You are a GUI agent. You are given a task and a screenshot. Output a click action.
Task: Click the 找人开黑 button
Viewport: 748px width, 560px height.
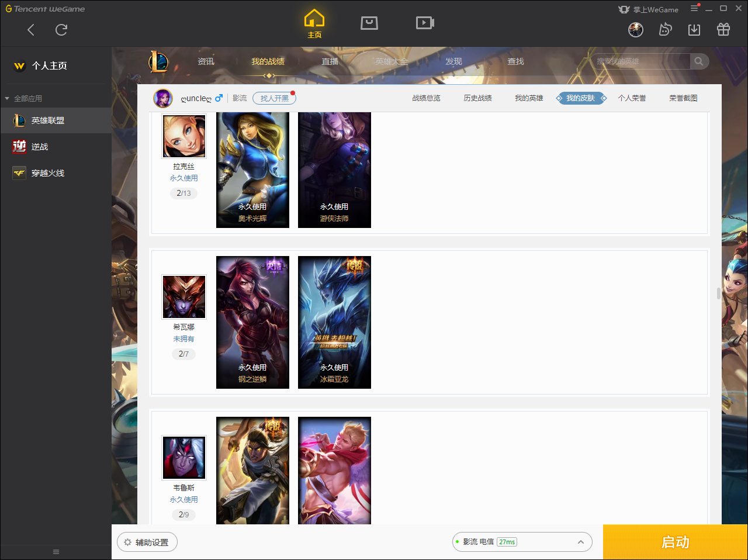pos(274,98)
